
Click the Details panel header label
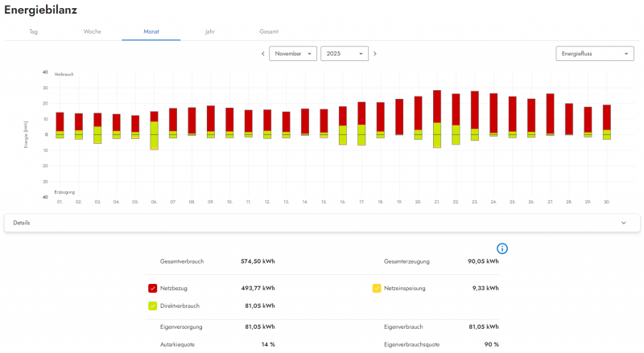22,223
